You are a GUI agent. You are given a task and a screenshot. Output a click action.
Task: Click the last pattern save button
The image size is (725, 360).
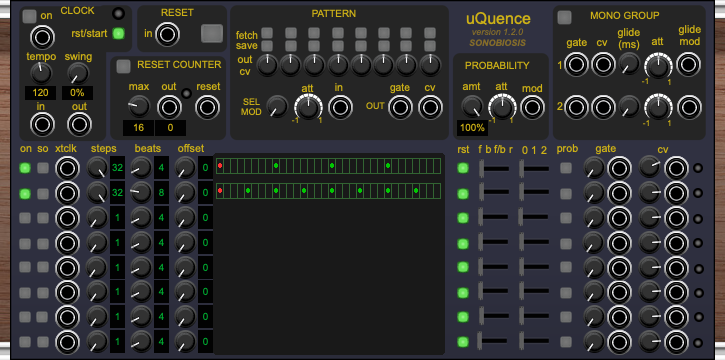pyautogui.click(x=430, y=46)
